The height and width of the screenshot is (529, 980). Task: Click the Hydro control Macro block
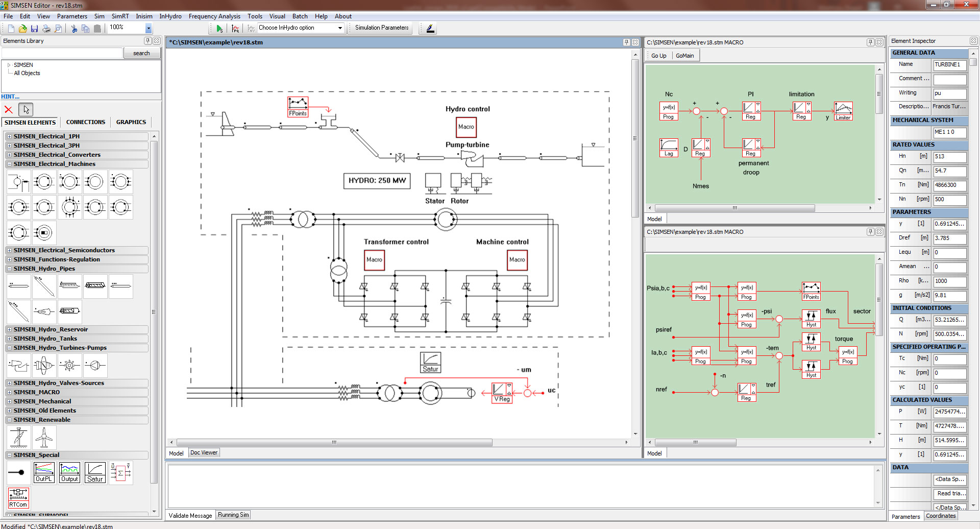pos(465,127)
